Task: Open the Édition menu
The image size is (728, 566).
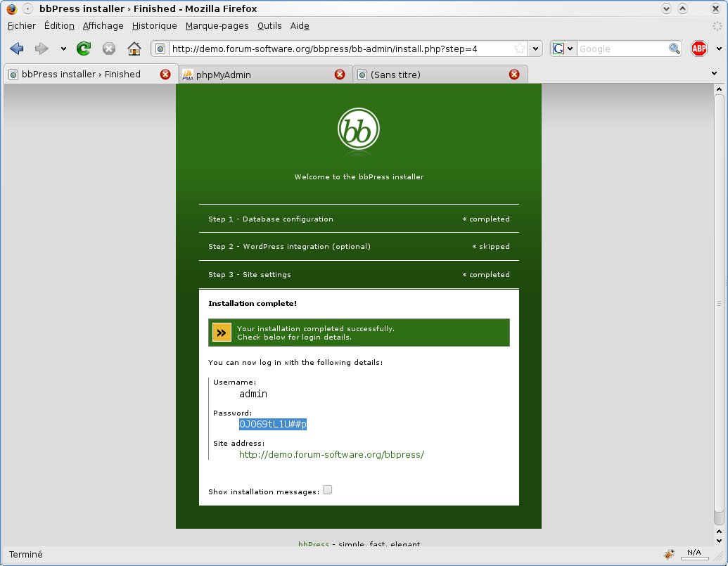Action: click(x=59, y=26)
